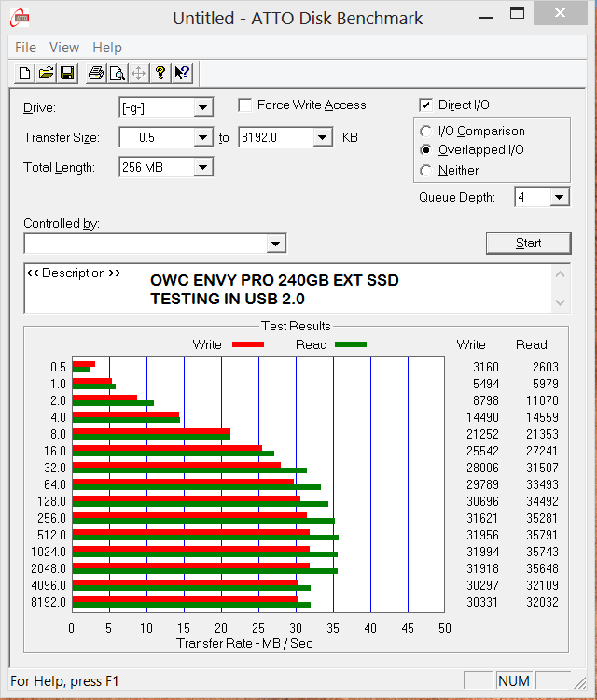Choose the Neither radio button

click(426, 171)
